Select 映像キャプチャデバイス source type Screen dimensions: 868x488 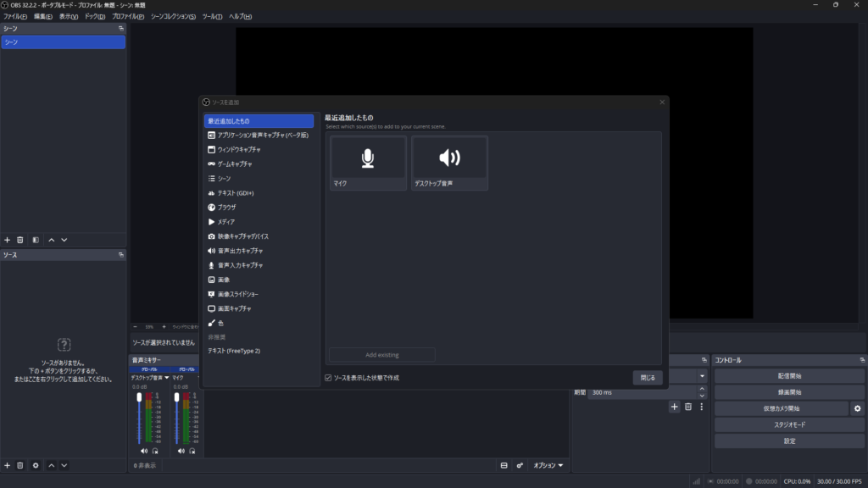pos(259,236)
